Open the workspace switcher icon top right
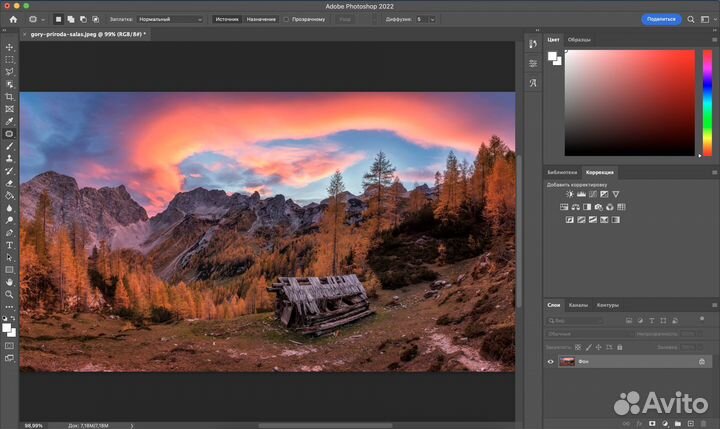The image size is (720, 429). [x=705, y=19]
